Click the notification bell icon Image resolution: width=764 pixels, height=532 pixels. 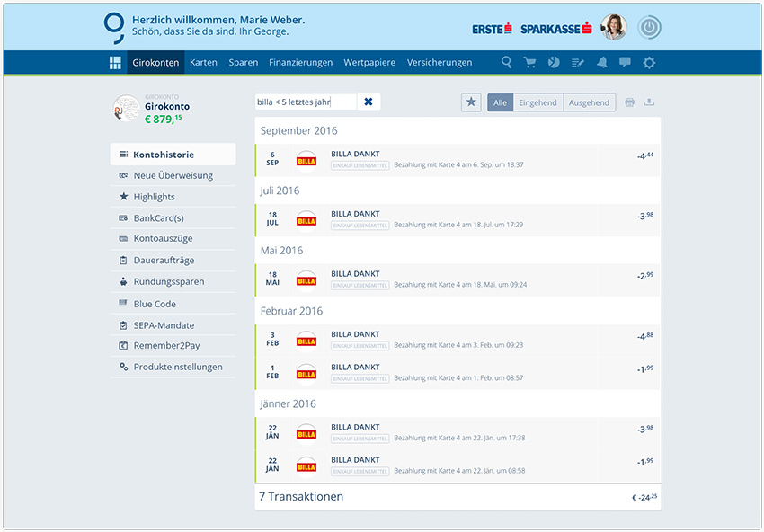pos(601,62)
